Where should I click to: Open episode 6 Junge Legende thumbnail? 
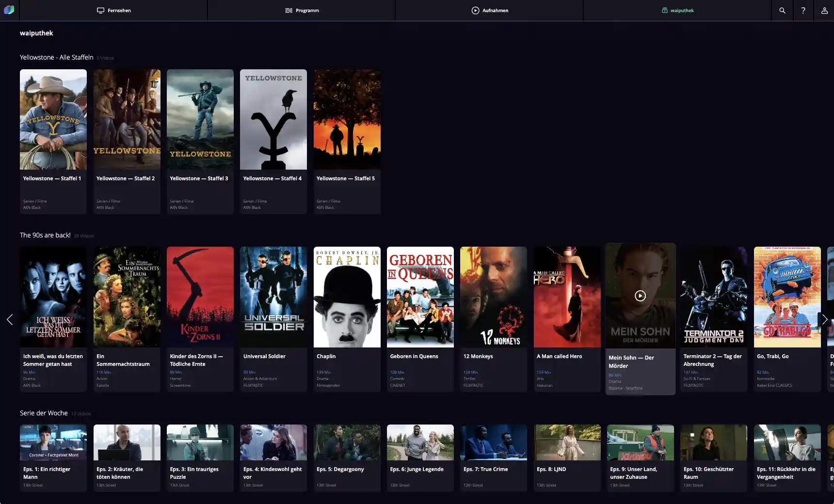point(420,442)
